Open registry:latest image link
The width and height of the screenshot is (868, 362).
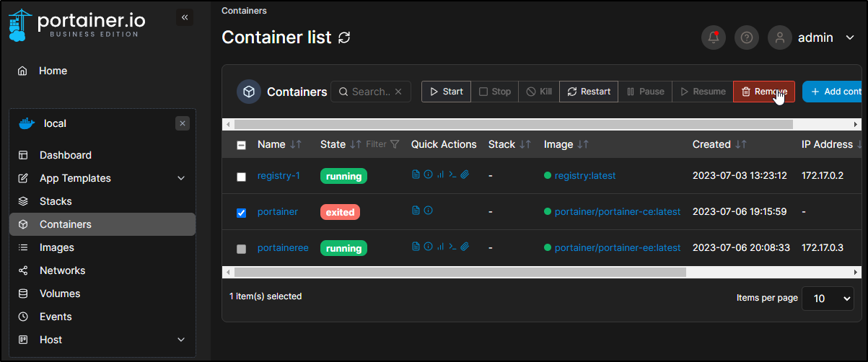pyautogui.click(x=585, y=175)
